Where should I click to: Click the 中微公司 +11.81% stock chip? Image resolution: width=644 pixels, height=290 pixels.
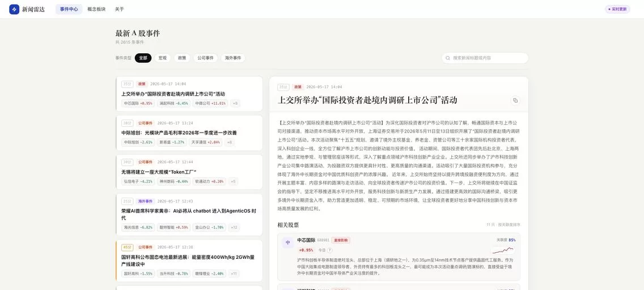[210, 103]
